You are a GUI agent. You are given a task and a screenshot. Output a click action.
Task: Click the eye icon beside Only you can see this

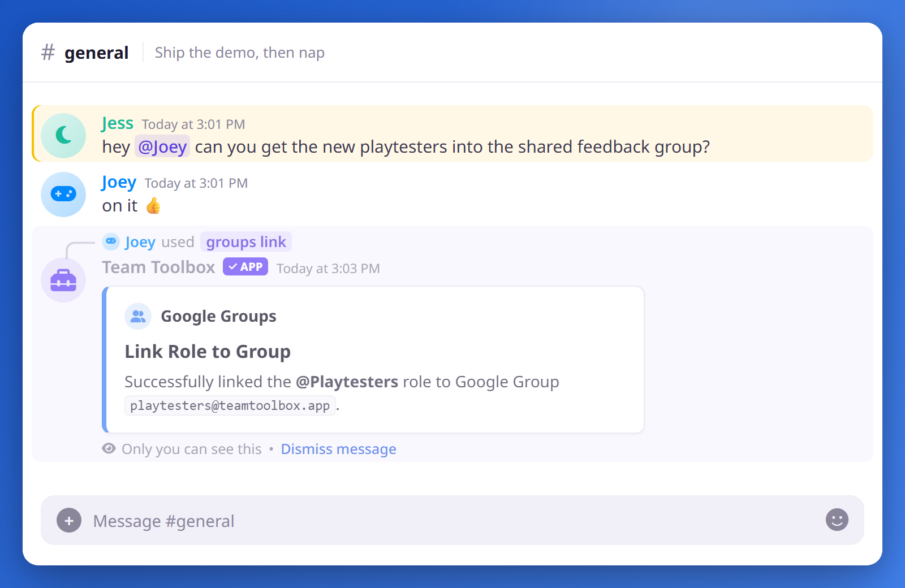pyautogui.click(x=109, y=448)
